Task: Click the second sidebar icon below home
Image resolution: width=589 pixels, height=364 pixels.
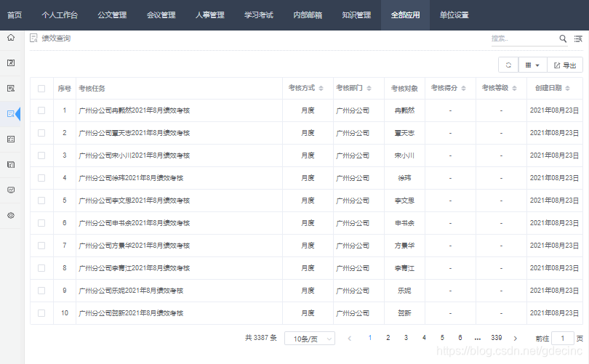Action: point(11,62)
